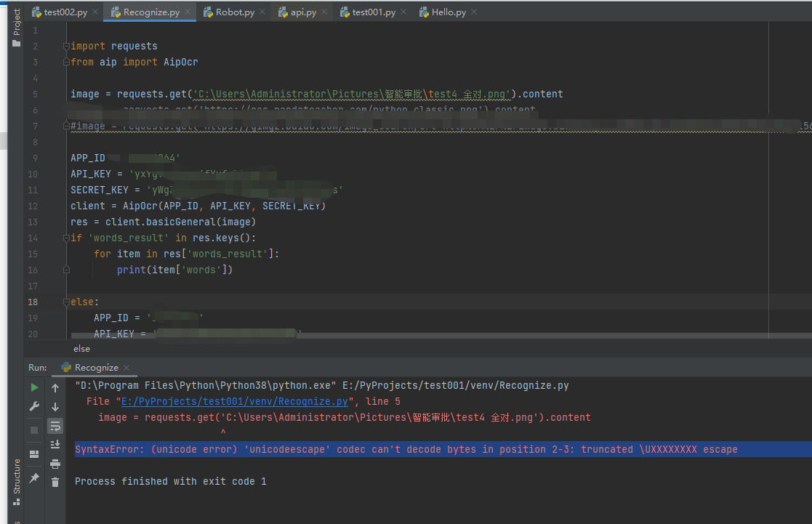Navigate up the stack trace
This screenshot has height=524, width=812.
55,387
